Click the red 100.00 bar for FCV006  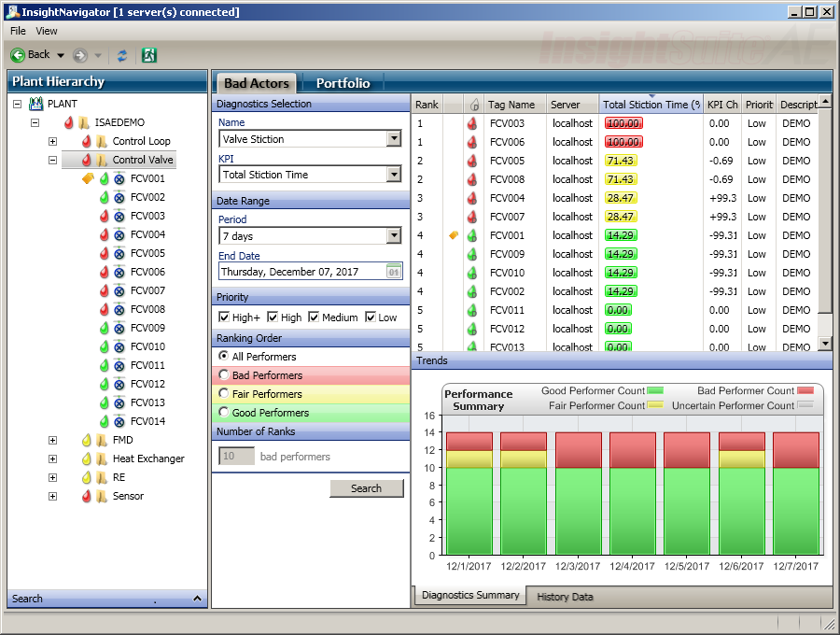[x=622, y=142]
